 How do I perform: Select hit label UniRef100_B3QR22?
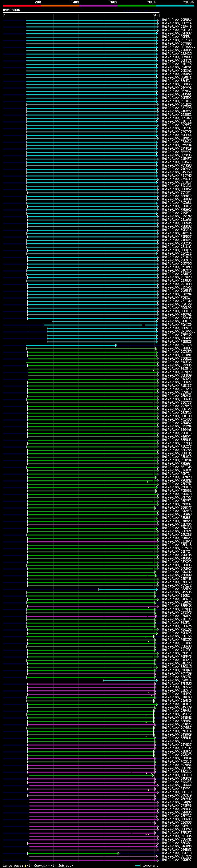click(x=177, y=358)
